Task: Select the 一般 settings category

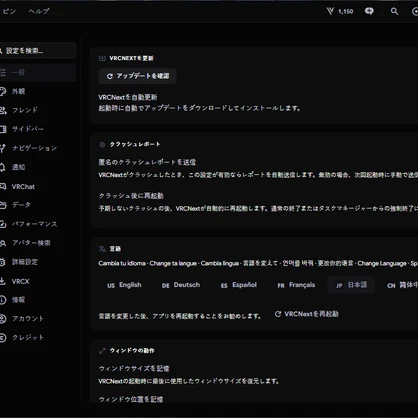Action: [38, 72]
